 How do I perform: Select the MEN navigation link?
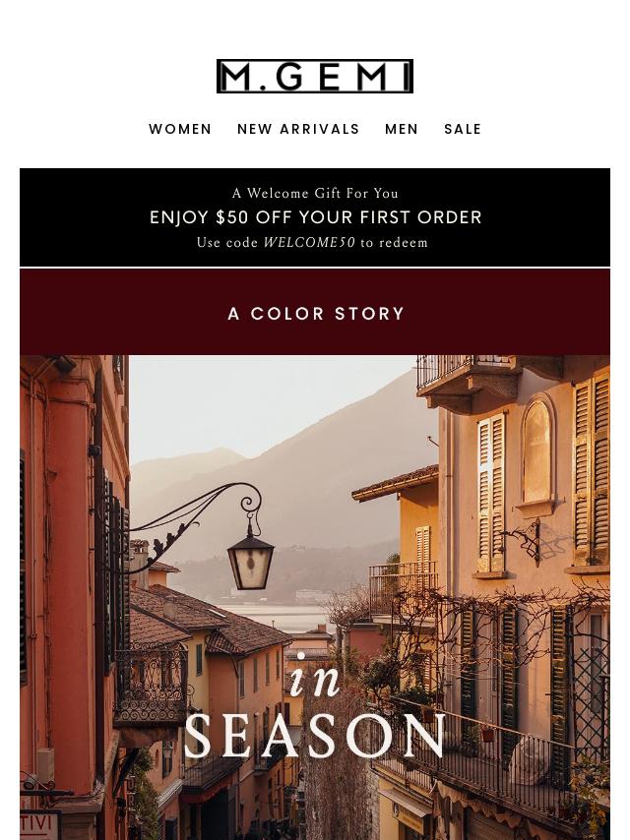(402, 129)
